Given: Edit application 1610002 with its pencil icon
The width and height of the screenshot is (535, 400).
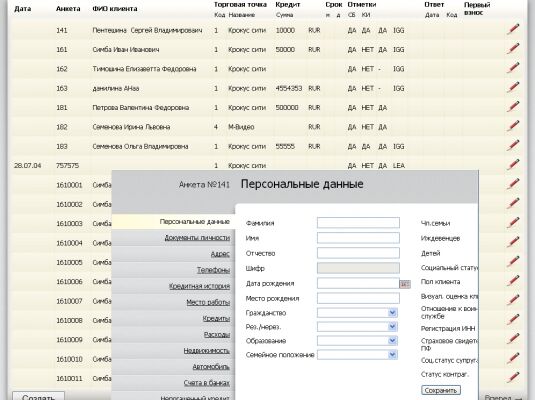Looking at the screenshot, I should pyautogui.click(x=513, y=203).
